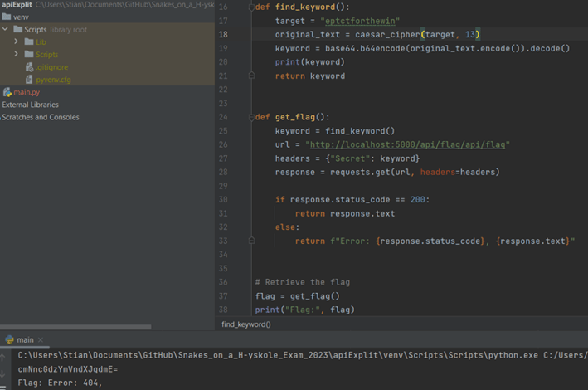588x390 pixels.
Task: Click line number 26 in the gutter
Action: click(223, 144)
